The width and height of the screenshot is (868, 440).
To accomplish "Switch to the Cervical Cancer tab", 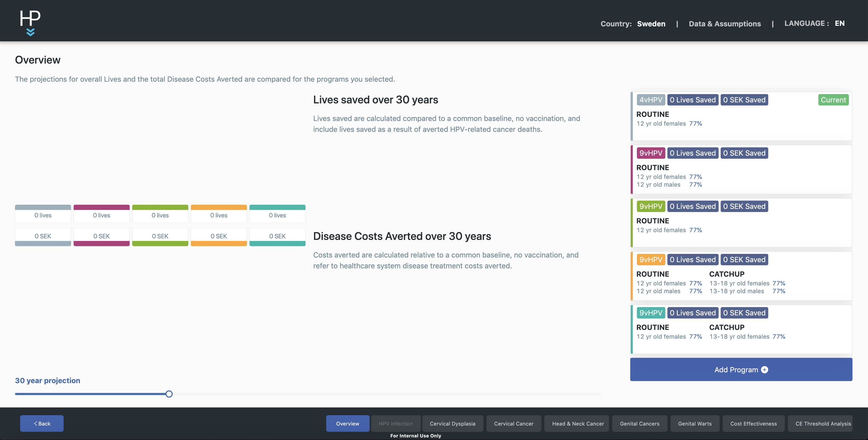I will point(514,424).
